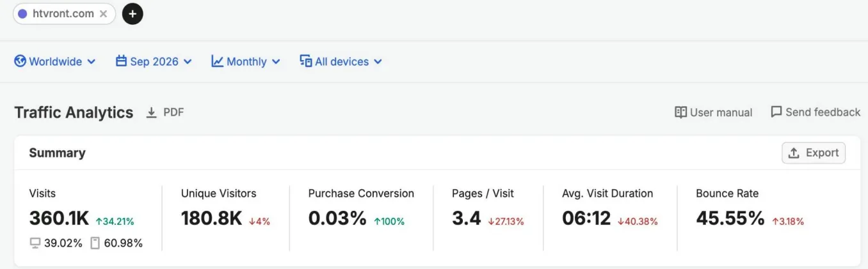868x269 pixels.
Task: Click the Purchase Conversion change ↑100%
Action: 389,222
